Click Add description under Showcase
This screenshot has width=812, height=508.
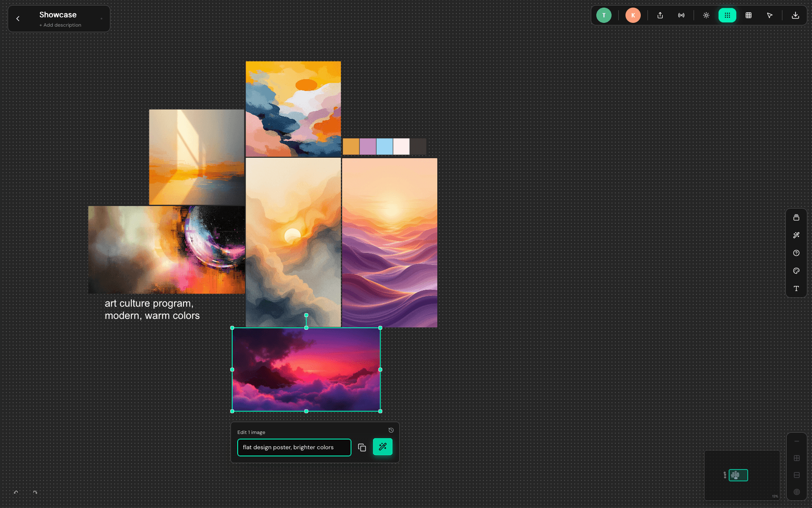coord(60,25)
